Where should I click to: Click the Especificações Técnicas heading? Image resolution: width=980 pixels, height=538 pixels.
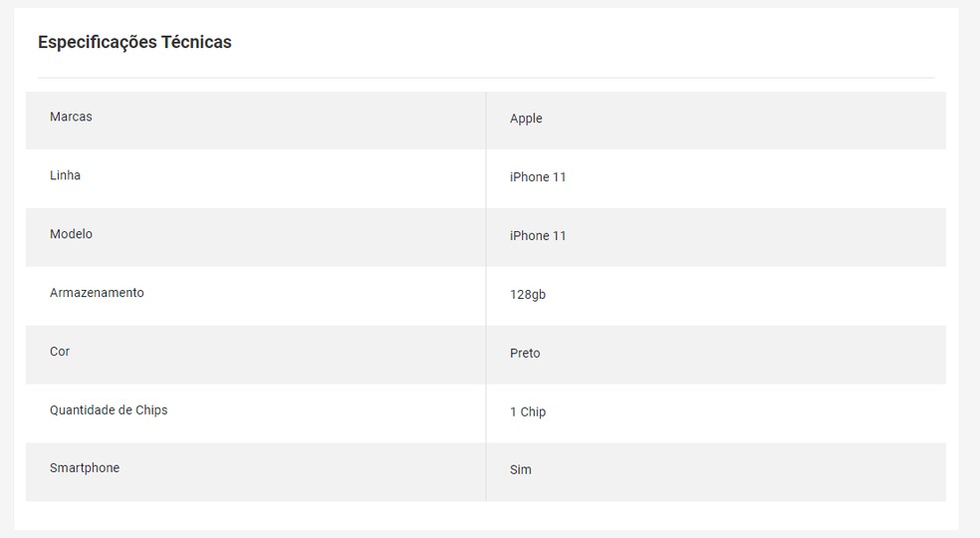[x=134, y=42]
